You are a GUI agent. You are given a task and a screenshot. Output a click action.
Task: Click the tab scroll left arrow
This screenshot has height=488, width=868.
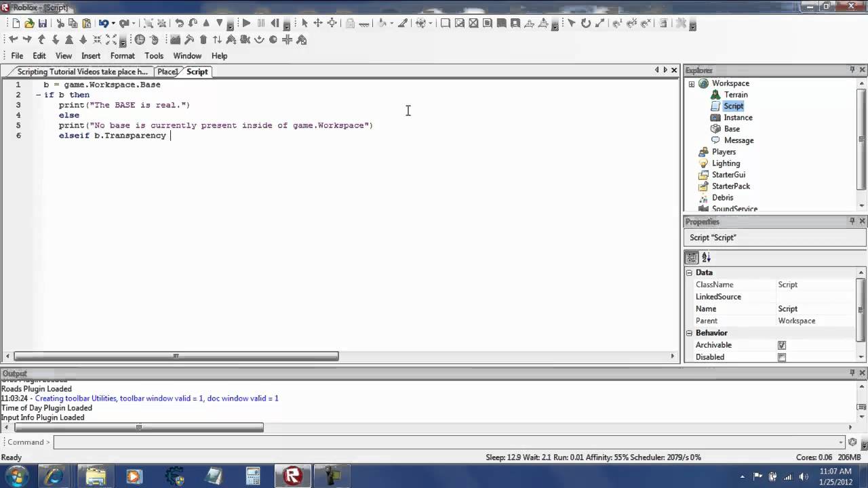[x=656, y=70]
